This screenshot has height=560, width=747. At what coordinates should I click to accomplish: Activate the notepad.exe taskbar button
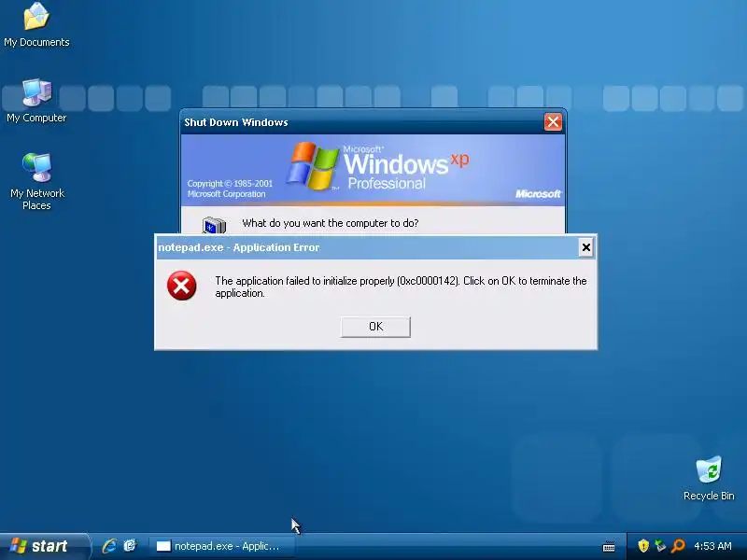coord(222,546)
